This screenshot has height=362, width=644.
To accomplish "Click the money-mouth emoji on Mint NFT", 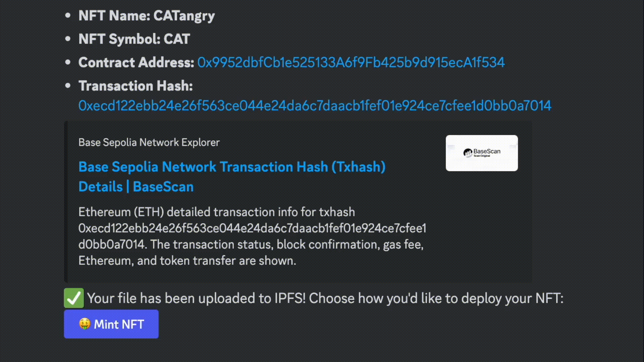I will tap(85, 324).
